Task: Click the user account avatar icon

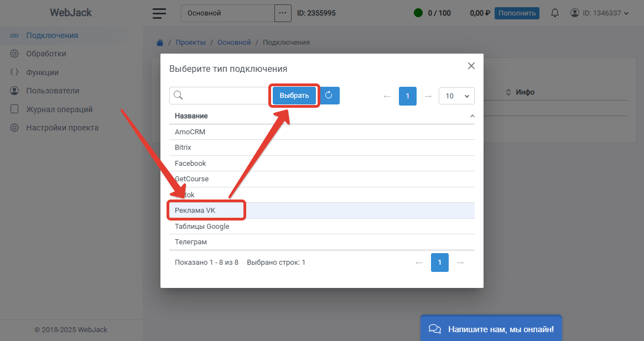Action: [575, 13]
